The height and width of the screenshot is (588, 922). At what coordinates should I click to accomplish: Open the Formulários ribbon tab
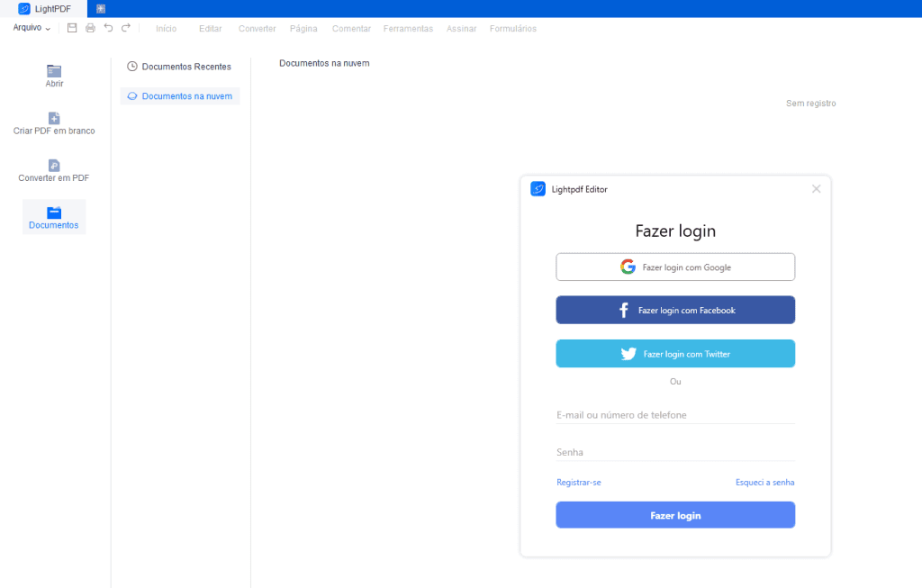(512, 28)
